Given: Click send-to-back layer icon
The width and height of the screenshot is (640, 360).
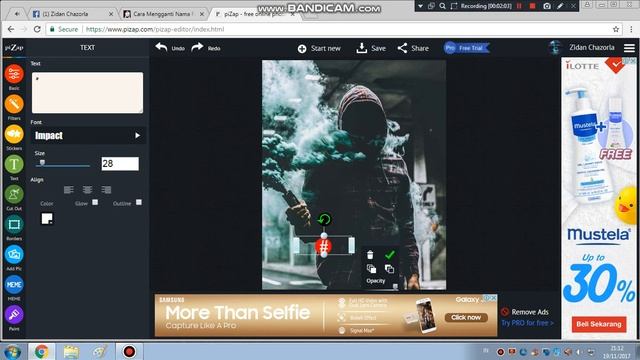Looking at the screenshot, I should [389, 269].
